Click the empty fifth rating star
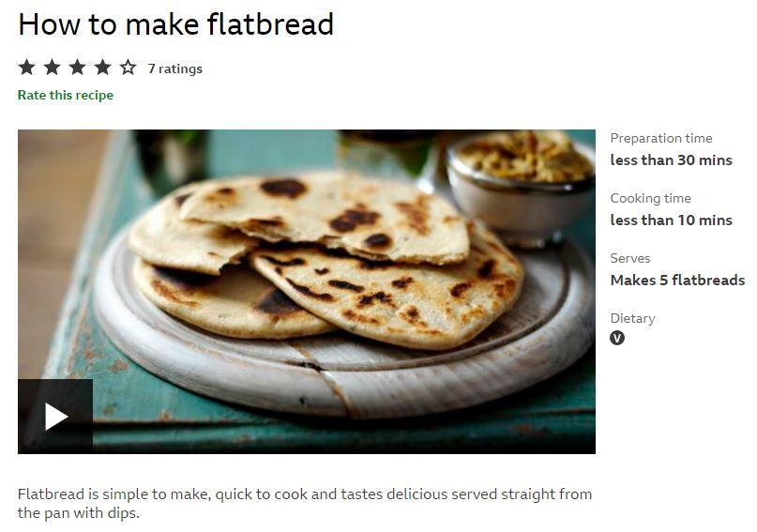This screenshot has width=757, height=532. (x=128, y=68)
